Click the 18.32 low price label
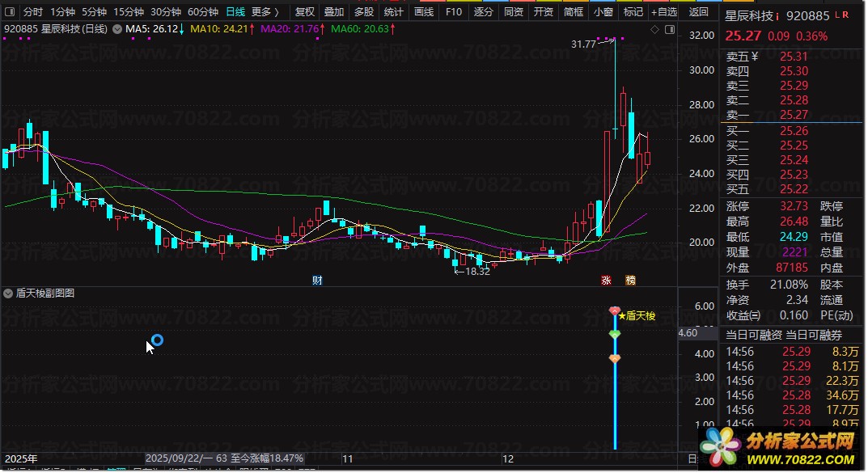 [x=478, y=272]
